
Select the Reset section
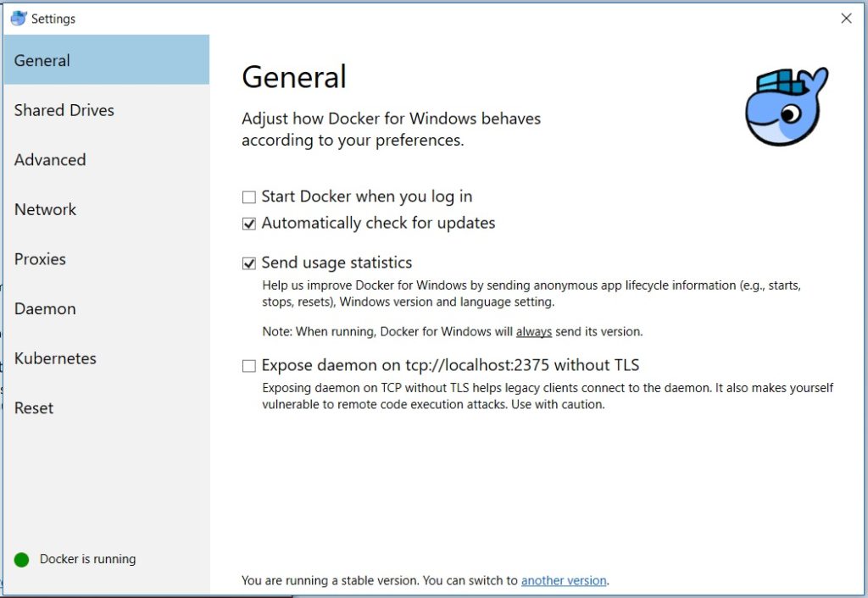(x=107, y=408)
